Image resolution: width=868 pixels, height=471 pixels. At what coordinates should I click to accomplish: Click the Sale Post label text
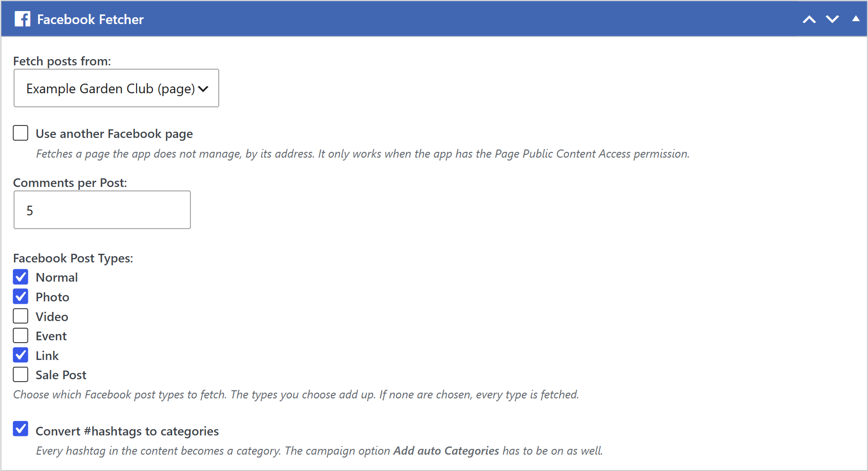coord(61,375)
